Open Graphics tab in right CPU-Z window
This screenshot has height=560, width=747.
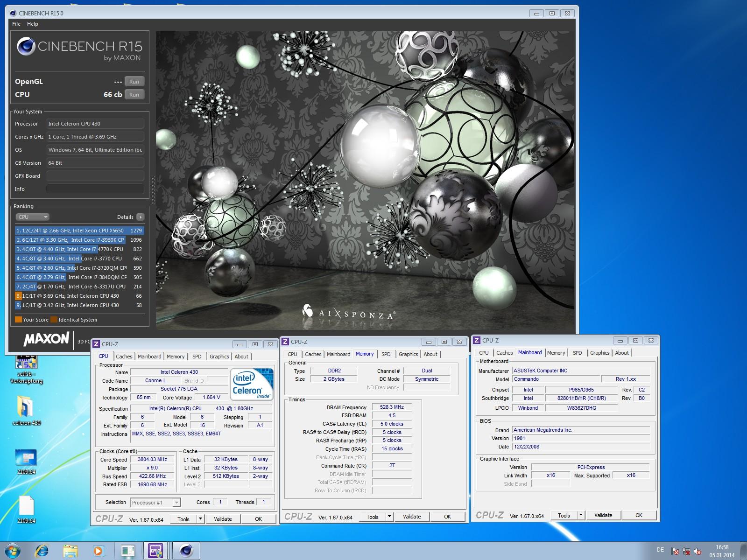[600, 353]
